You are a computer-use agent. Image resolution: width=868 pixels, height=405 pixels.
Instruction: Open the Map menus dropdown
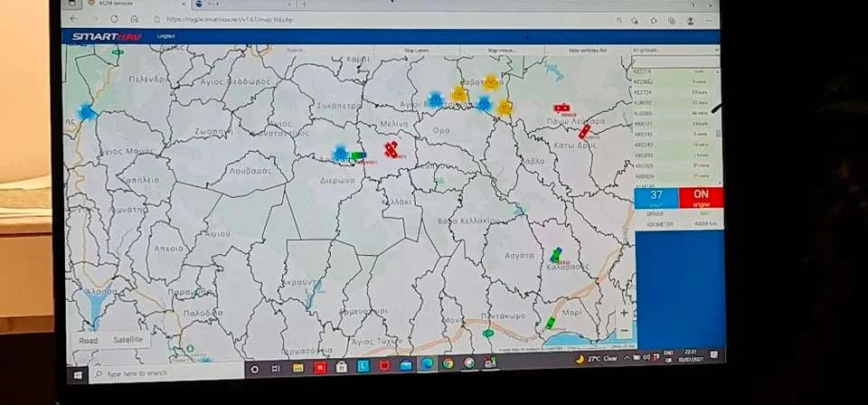pos(503,52)
